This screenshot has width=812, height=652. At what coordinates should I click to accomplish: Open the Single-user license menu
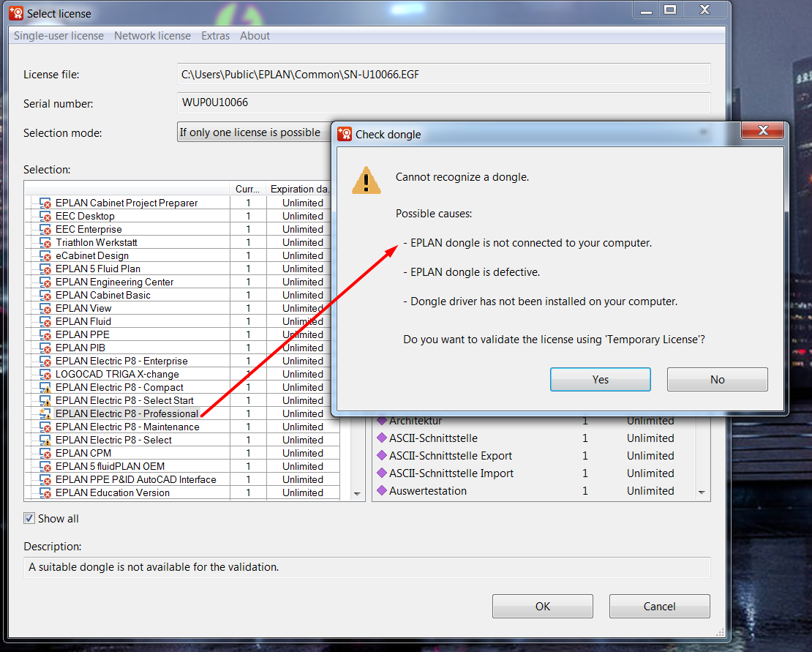click(59, 36)
